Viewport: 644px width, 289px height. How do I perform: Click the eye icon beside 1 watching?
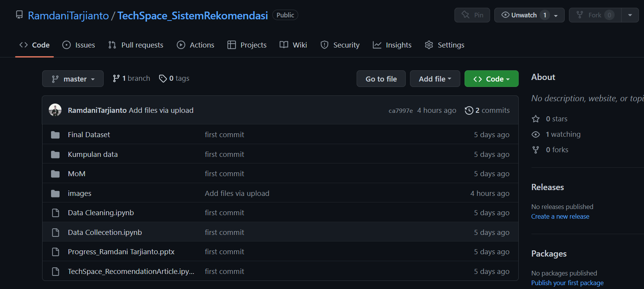pyautogui.click(x=536, y=134)
